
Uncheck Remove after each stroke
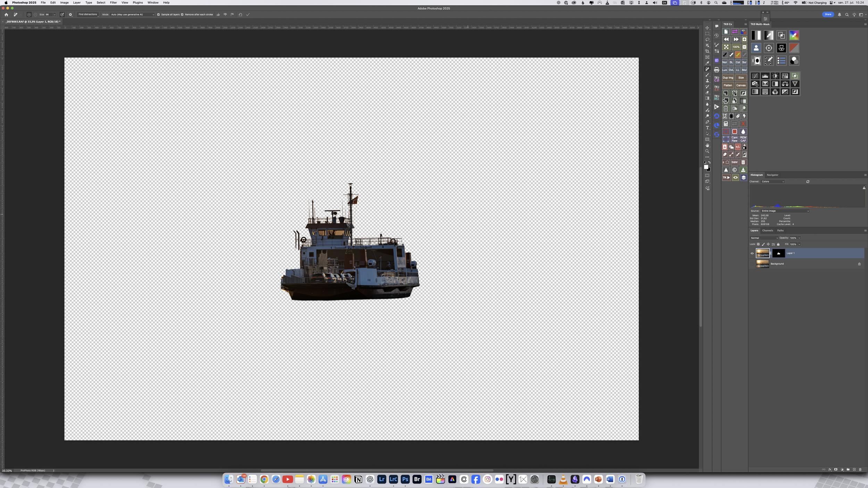tap(182, 15)
